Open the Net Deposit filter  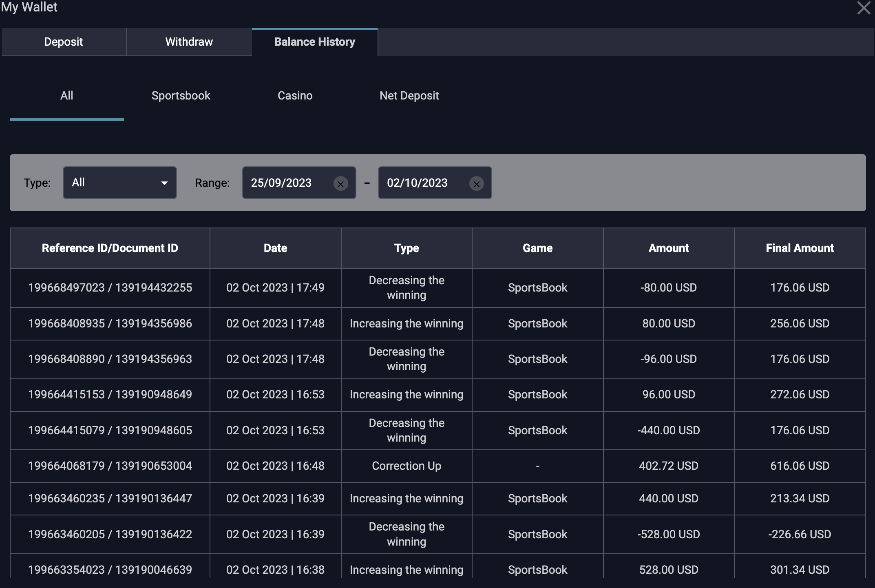pos(409,95)
